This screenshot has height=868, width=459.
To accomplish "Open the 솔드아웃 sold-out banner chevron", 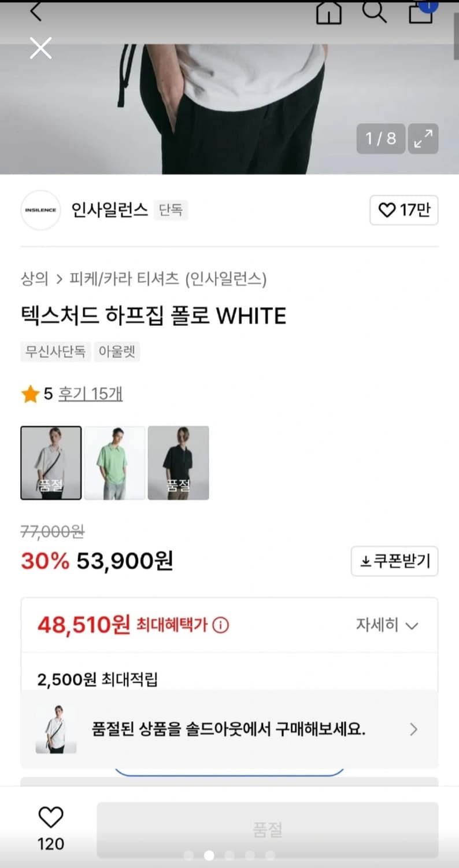I will pos(413,730).
